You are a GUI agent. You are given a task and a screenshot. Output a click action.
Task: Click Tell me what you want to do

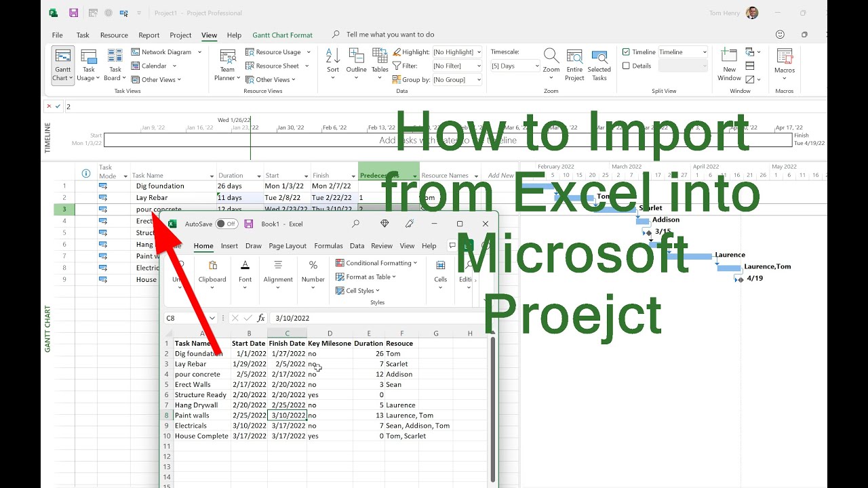click(x=390, y=35)
